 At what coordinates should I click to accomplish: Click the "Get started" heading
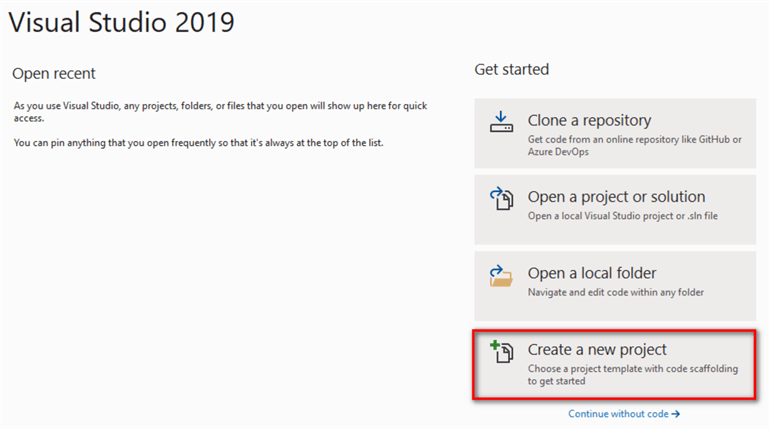coord(511,70)
